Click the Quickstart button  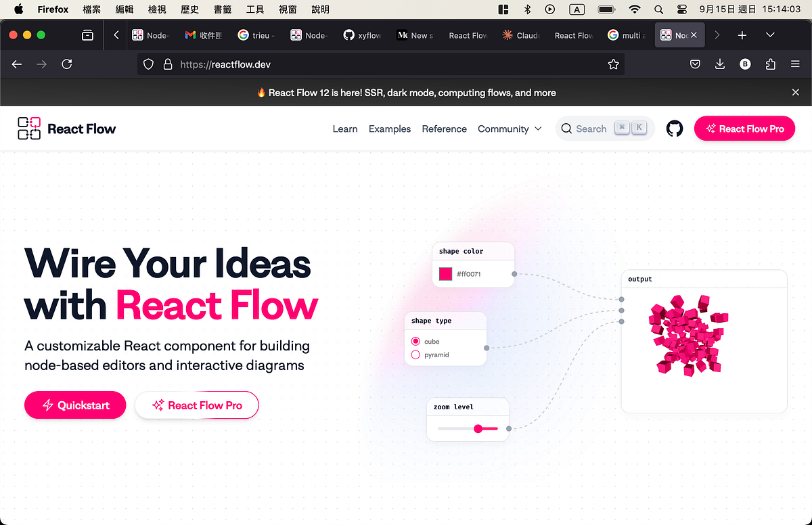pos(74,405)
